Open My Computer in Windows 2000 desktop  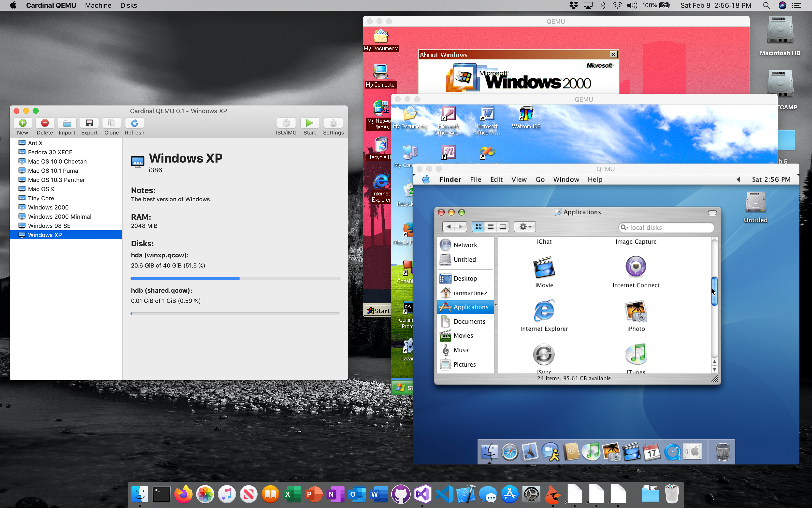(x=380, y=75)
